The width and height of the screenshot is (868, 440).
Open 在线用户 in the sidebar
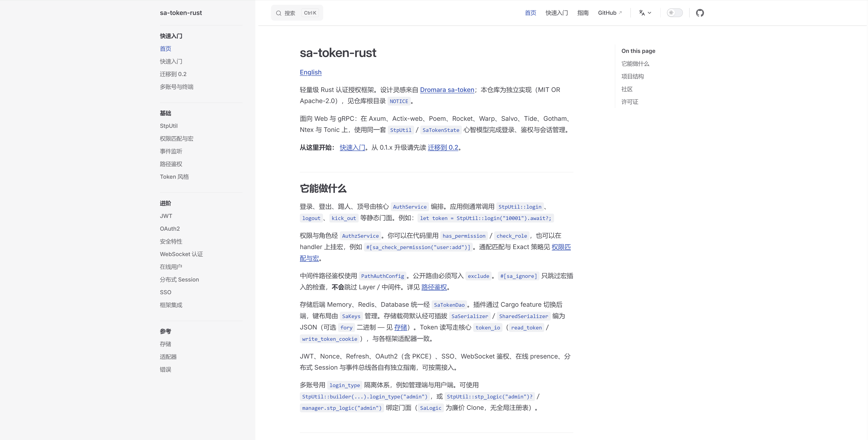click(171, 267)
